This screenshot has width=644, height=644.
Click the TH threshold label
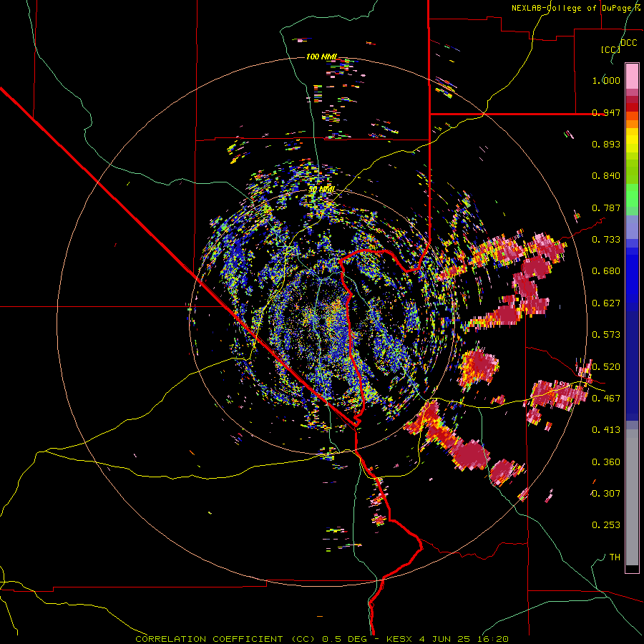615,557
